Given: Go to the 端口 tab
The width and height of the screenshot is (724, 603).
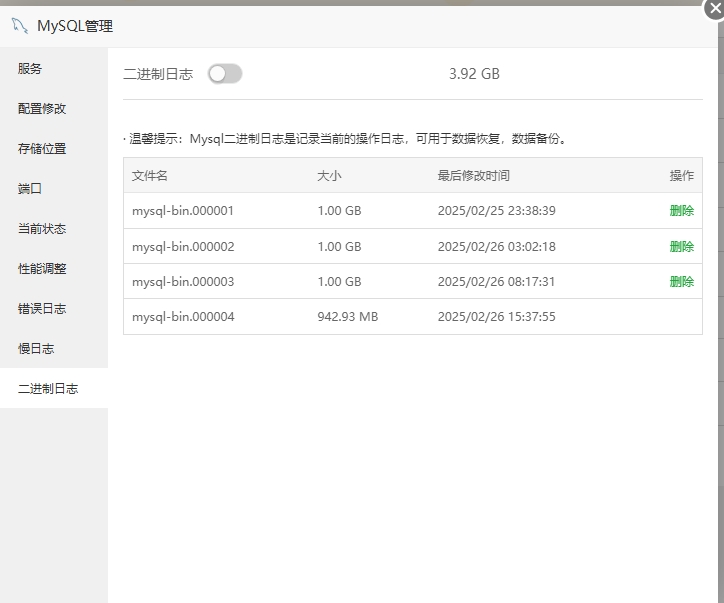Looking at the screenshot, I should (54, 188).
